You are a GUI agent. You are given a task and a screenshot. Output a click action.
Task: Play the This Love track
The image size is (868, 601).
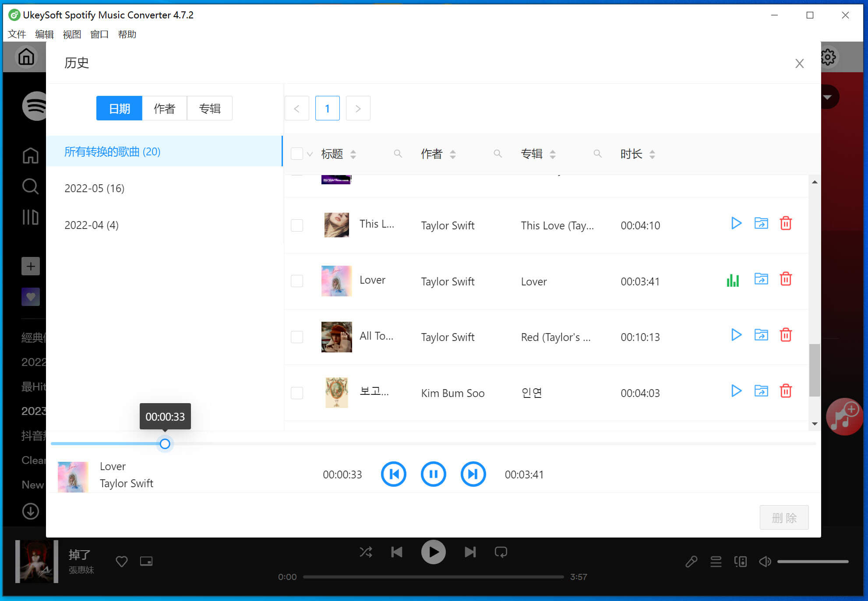(736, 224)
